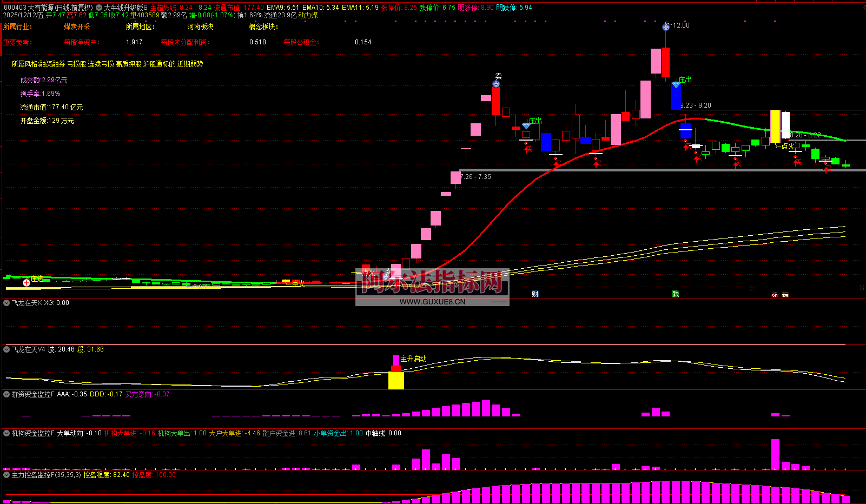Click the red 买 arrow under the last candle
Viewport: 866px width, 504px height.
[827, 169]
